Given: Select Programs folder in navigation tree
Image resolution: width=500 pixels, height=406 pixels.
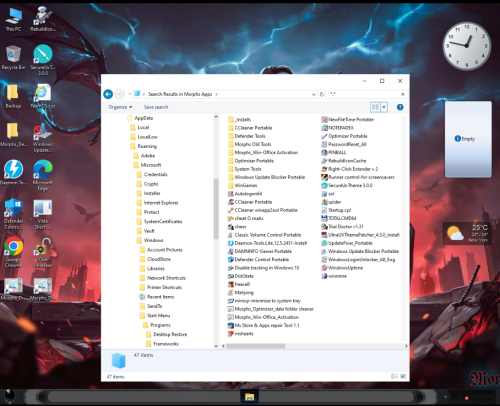Looking at the screenshot, I should click(x=157, y=325).
